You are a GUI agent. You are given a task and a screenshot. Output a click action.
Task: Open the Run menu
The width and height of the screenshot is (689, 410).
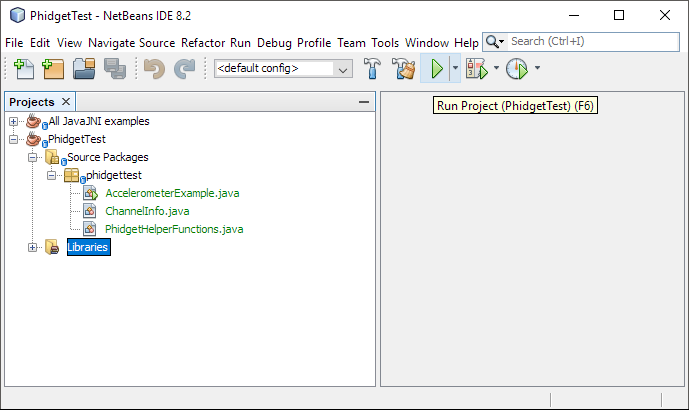(x=240, y=43)
